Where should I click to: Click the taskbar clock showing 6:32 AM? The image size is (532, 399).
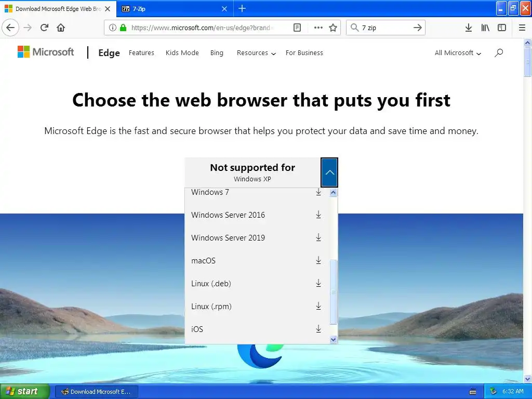[513, 392]
